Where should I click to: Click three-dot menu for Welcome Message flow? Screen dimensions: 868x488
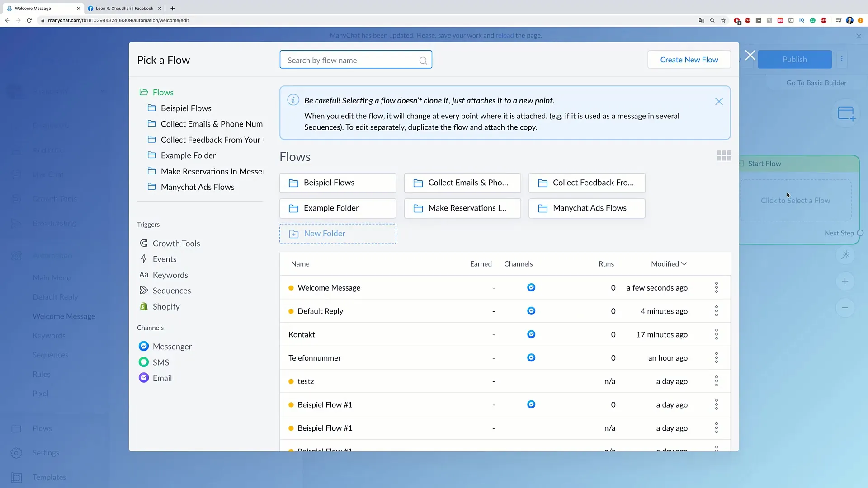716,287
